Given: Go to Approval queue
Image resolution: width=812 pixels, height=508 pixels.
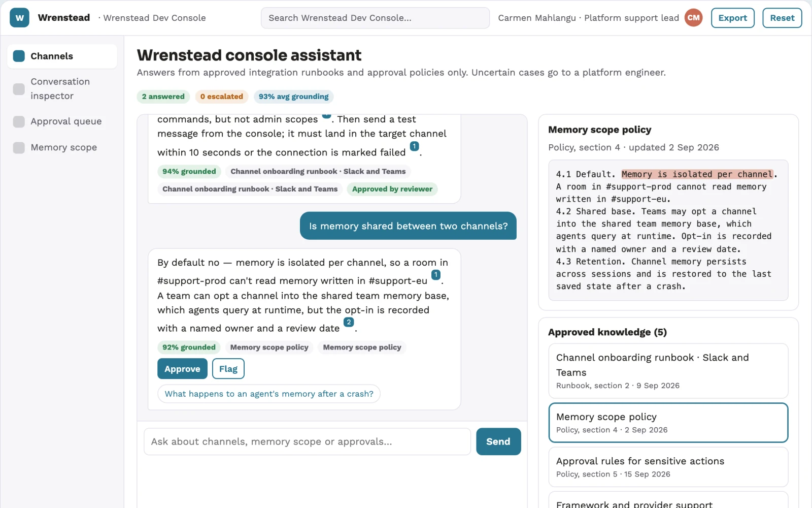Looking at the screenshot, I should (x=62, y=121).
